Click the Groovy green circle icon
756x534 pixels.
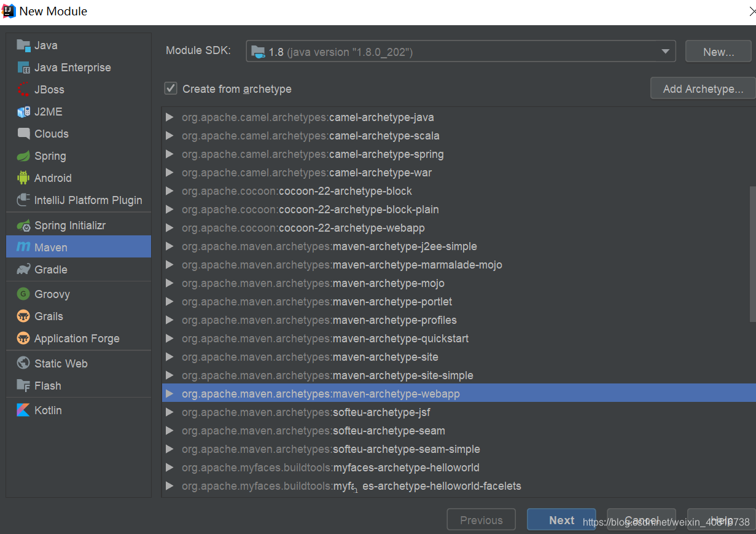point(23,294)
